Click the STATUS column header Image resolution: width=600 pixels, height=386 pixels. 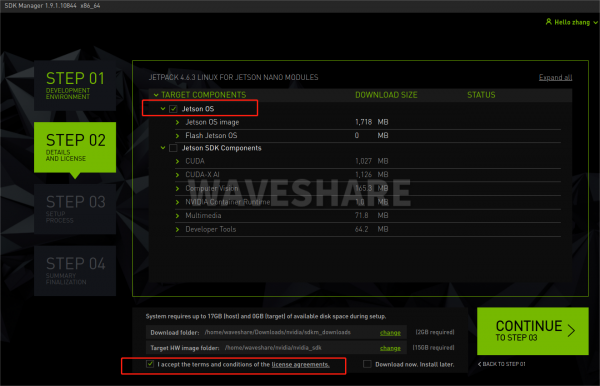pyautogui.click(x=481, y=95)
